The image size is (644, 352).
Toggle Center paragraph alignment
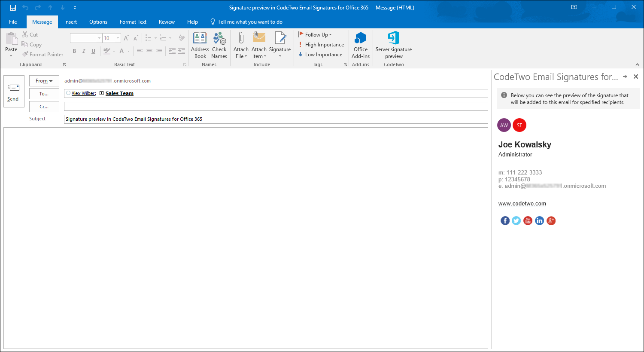pyautogui.click(x=149, y=51)
